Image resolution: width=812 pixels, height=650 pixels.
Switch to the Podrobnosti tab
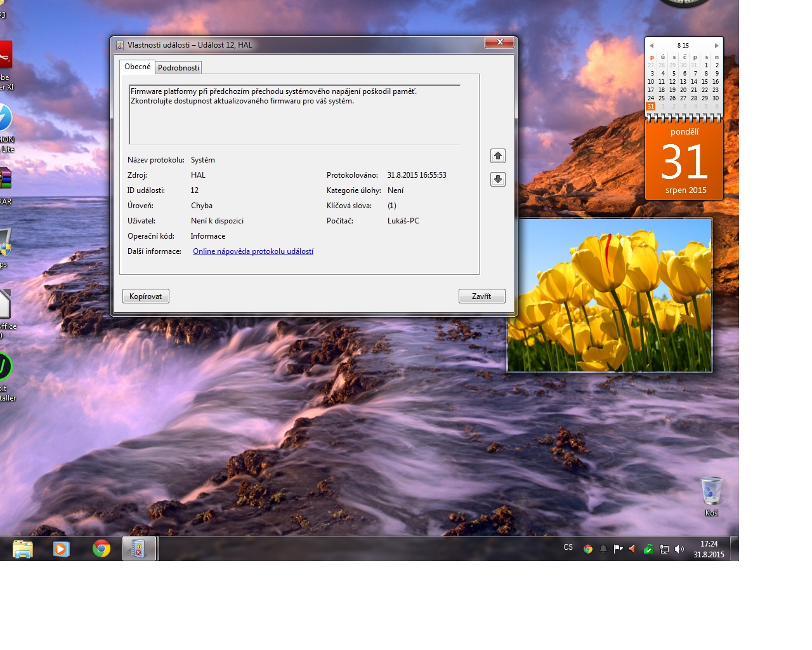pyautogui.click(x=178, y=68)
